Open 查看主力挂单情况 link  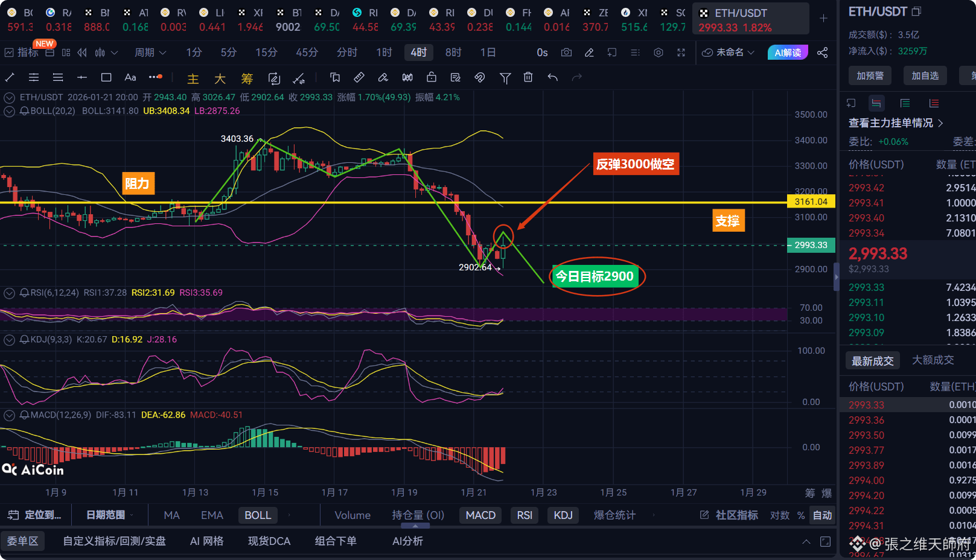(x=896, y=123)
